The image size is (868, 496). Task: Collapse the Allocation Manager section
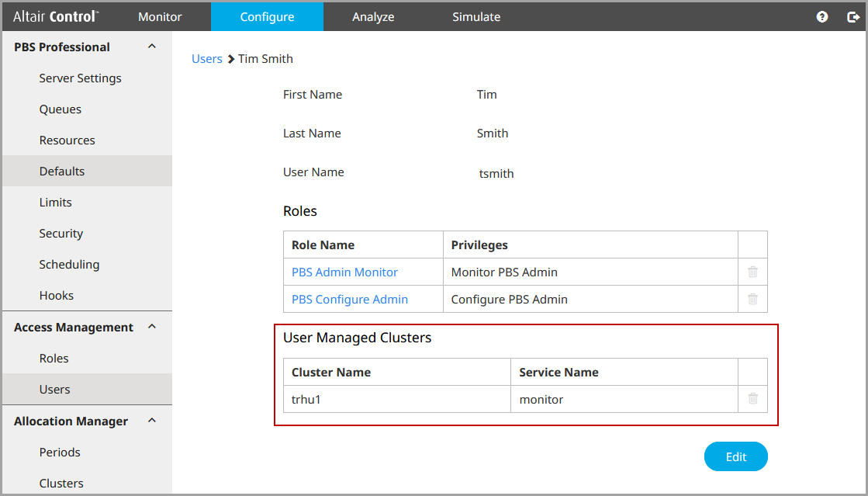pos(152,421)
